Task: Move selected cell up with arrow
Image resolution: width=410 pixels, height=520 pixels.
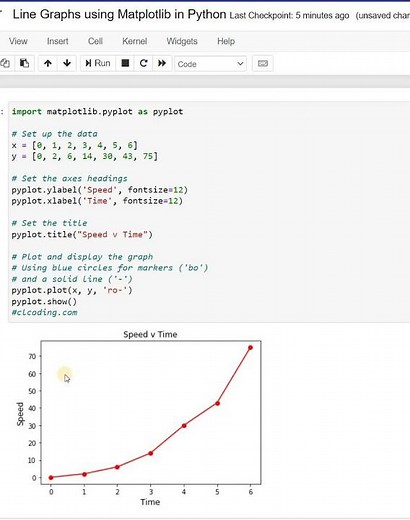Action: [48, 63]
